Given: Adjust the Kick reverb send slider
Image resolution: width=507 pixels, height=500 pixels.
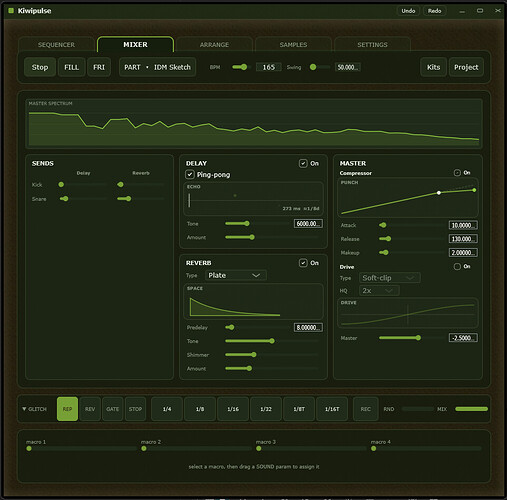Looking at the screenshot, I should (141, 184).
